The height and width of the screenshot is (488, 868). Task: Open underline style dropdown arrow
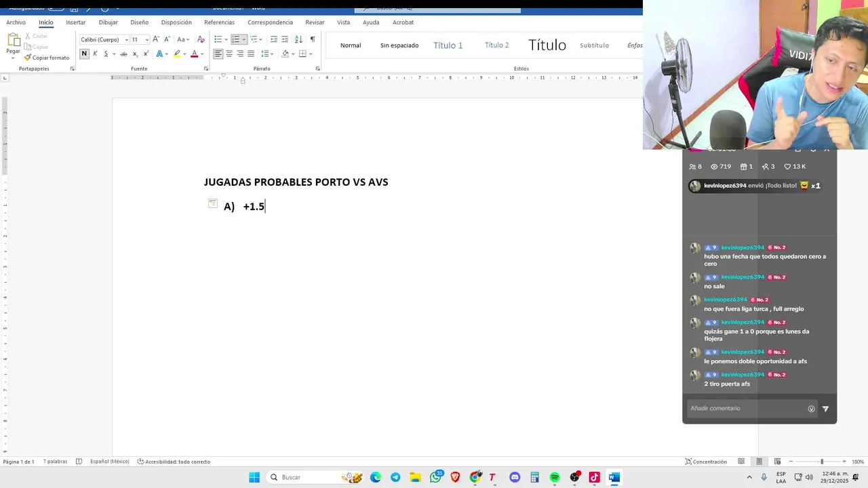pos(113,54)
